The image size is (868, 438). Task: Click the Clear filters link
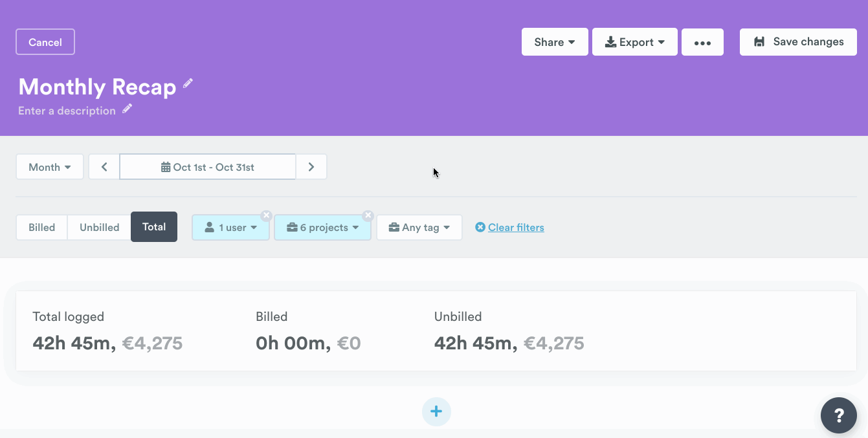pyautogui.click(x=515, y=228)
